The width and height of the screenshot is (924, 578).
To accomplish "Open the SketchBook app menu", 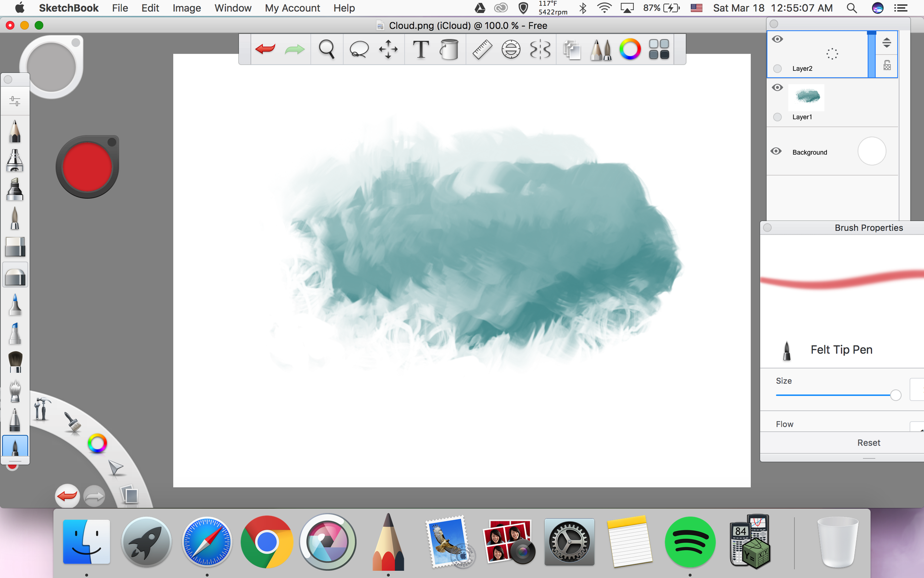I will point(69,8).
